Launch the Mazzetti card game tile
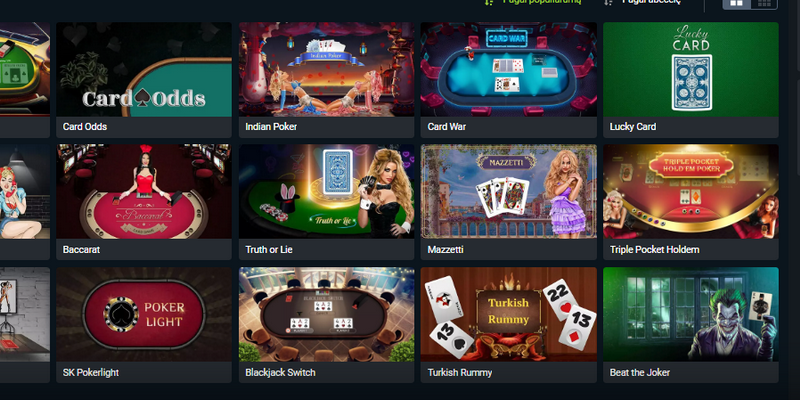The height and width of the screenshot is (400, 800). tap(509, 191)
